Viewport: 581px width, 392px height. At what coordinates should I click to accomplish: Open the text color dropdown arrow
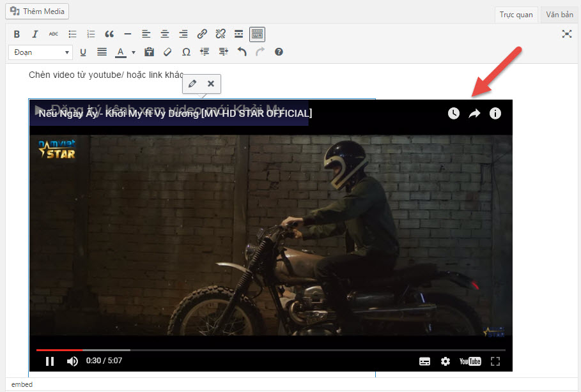click(133, 52)
